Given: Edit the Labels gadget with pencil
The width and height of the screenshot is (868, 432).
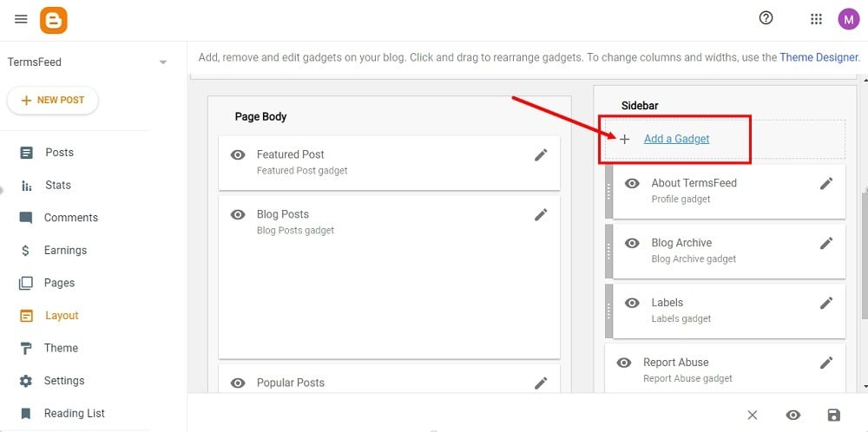Looking at the screenshot, I should [x=826, y=303].
